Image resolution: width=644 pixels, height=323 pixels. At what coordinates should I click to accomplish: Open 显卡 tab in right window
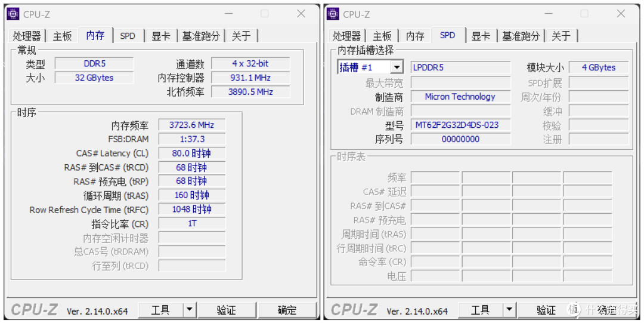point(481,36)
